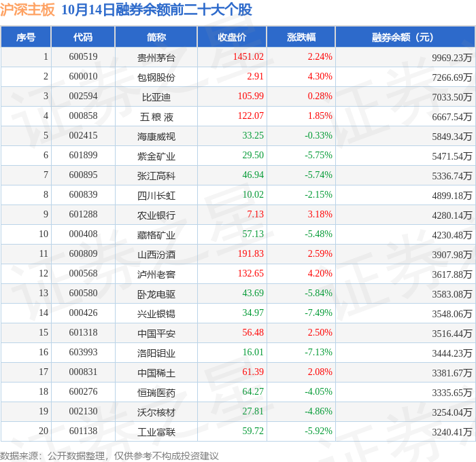
Task: Click stock name 比亚迪
Action: click(x=156, y=96)
